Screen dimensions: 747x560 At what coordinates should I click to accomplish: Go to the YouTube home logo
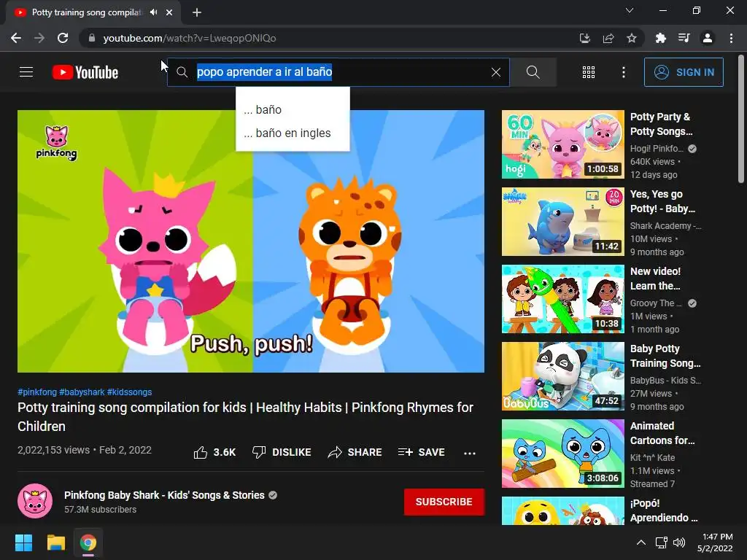pyautogui.click(x=85, y=72)
